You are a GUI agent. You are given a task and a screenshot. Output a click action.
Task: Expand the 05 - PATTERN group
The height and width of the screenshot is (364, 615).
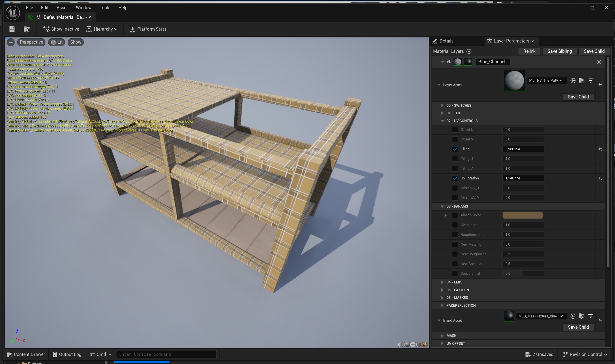click(442, 290)
